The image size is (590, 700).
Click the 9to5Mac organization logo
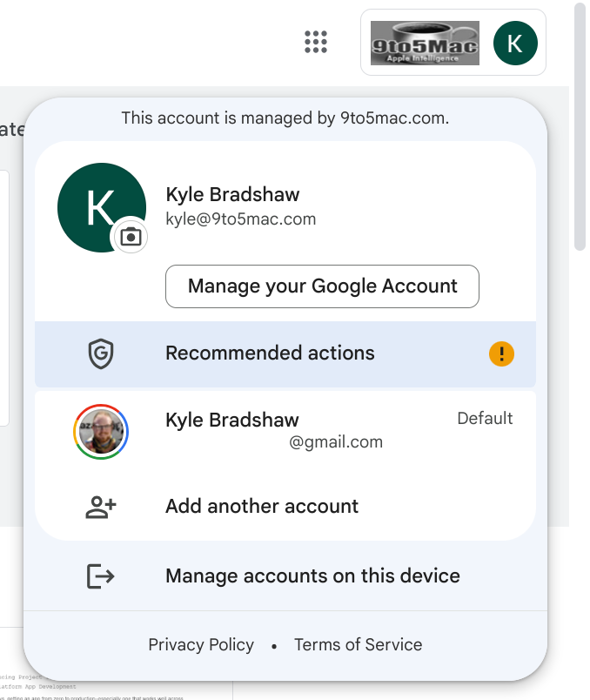point(425,43)
